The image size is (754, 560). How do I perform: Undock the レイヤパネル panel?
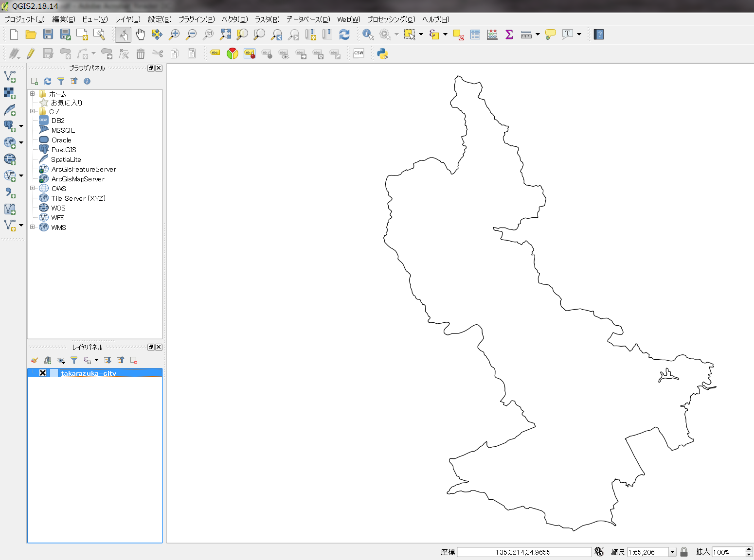[x=151, y=347]
